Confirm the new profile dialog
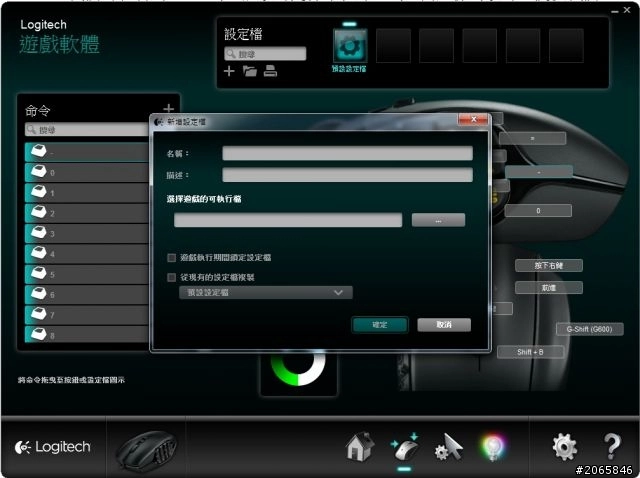The height and width of the screenshot is (478, 640). tap(380, 325)
